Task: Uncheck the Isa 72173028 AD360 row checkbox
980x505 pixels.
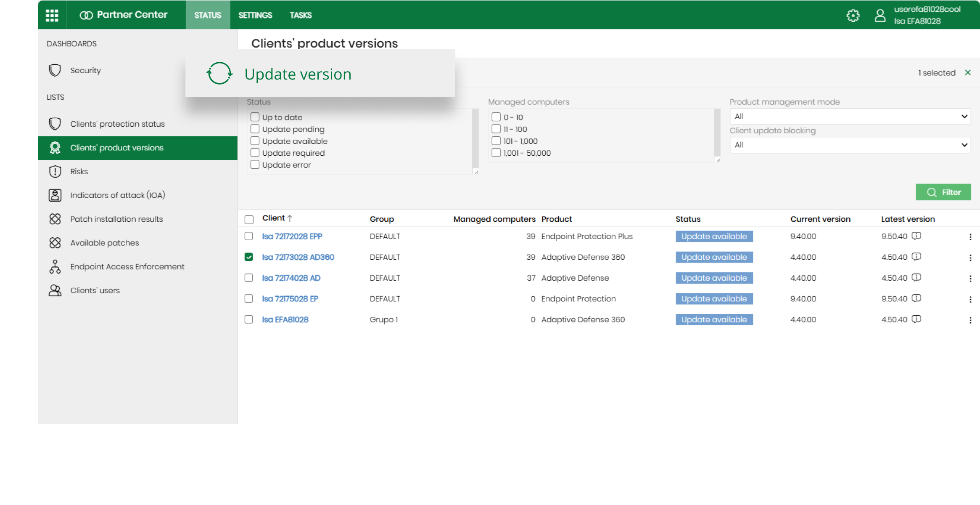Action: (249, 257)
